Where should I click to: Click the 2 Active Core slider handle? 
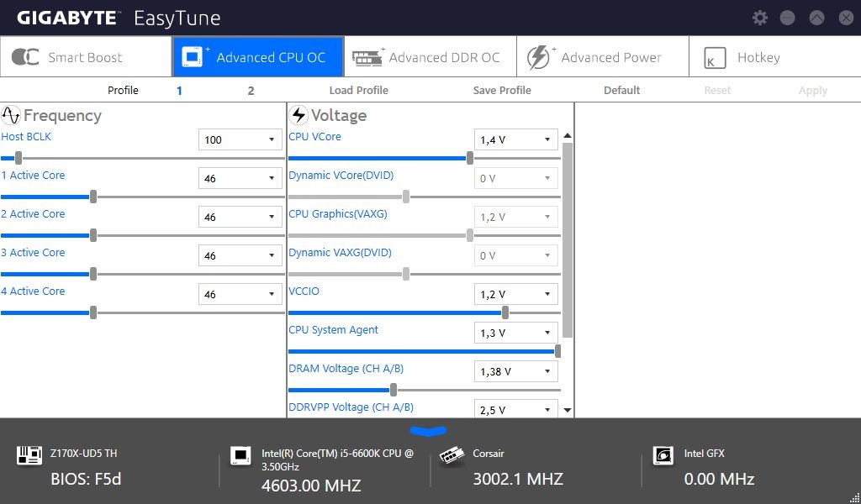coord(93,236)
